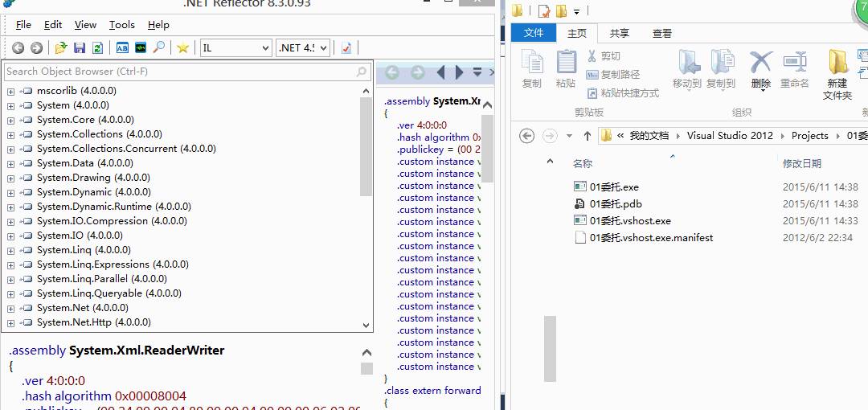Select the file 01委托.vshost.exe.manifest

(651, 238)
